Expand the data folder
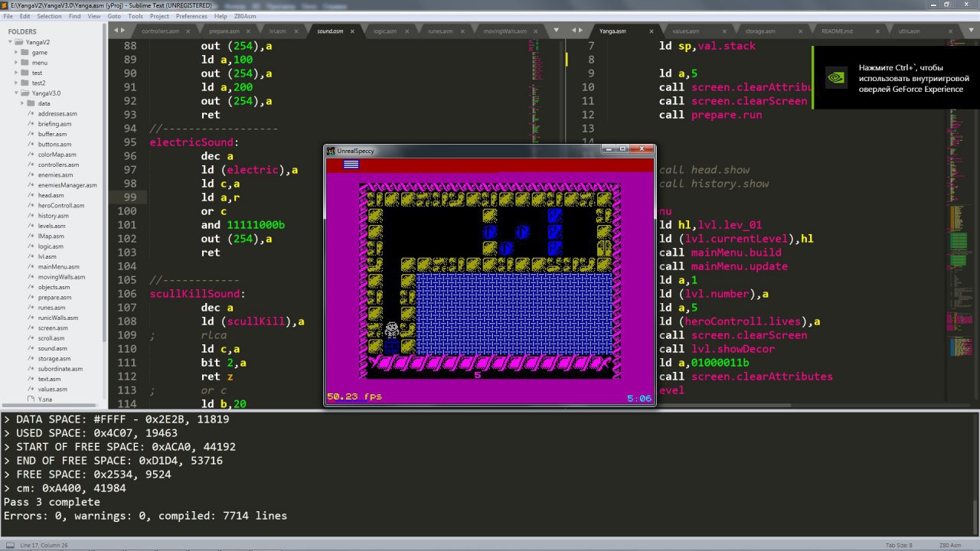The height and width of the screenshot is (551, 980). (21, 103)
